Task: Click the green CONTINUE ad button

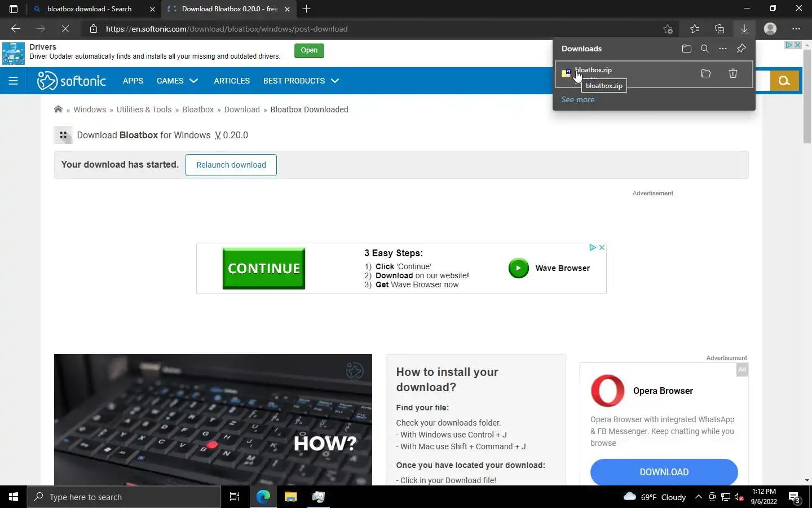Action: point(264,269)
